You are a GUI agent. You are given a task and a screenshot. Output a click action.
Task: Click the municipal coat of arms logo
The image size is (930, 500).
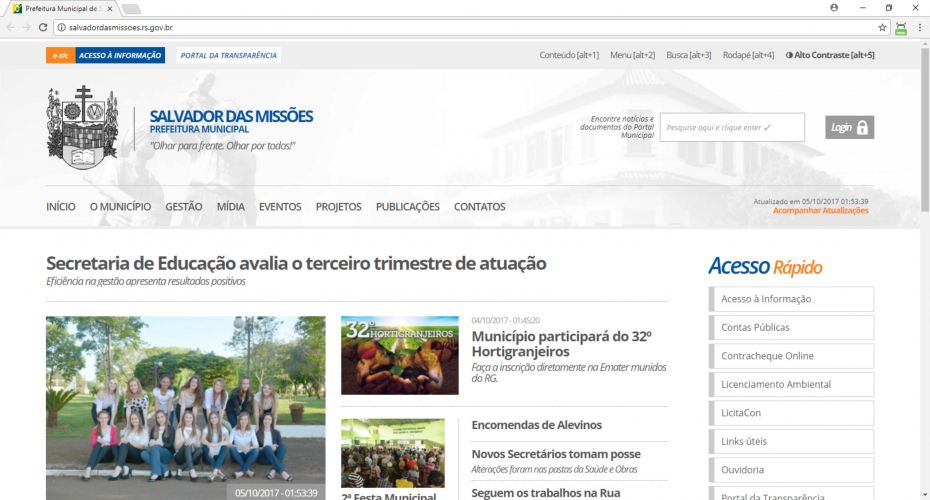pos(82,127)
